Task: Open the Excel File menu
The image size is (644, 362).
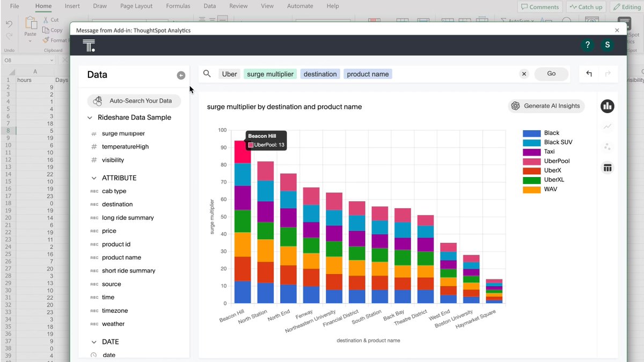Action: click(x=15, y=6)
